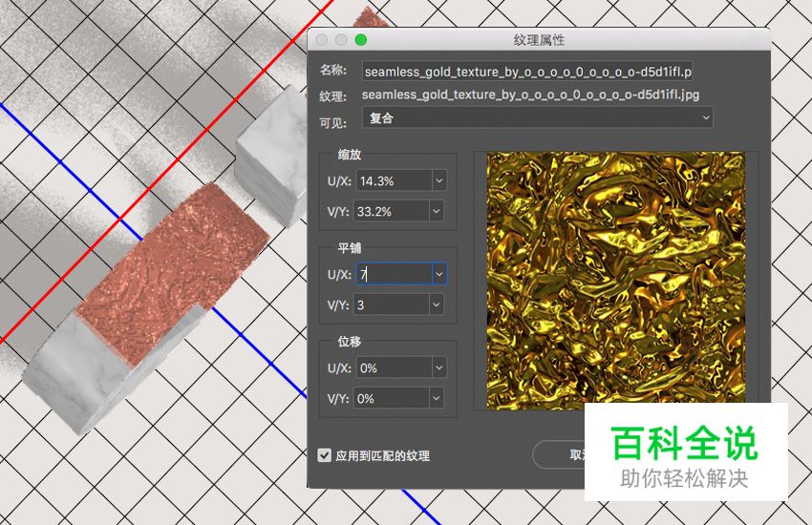This screenshot has width=812, height=525.
Task: Open the 缩放 V/Y dropdown arrow
Action: point(437,212)
